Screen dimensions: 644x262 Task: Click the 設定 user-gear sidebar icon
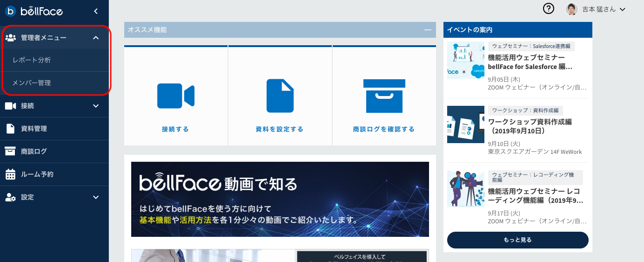(11, 197)
